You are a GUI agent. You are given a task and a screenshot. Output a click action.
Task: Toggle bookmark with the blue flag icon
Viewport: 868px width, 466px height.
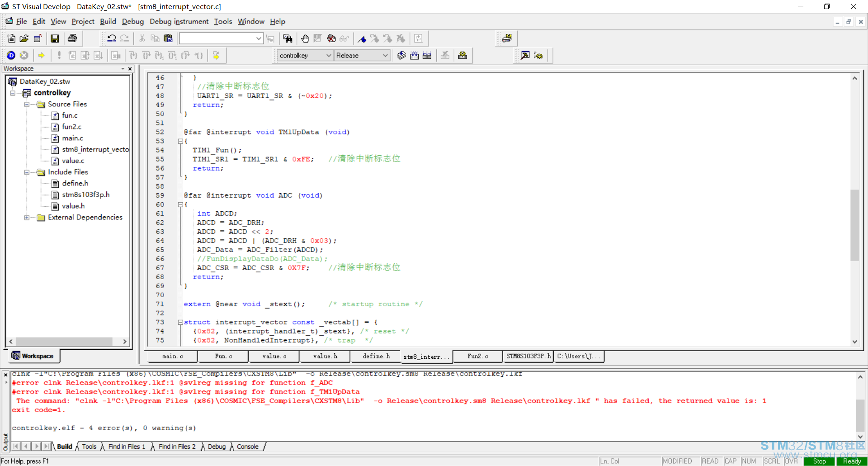tap(362, 38)
